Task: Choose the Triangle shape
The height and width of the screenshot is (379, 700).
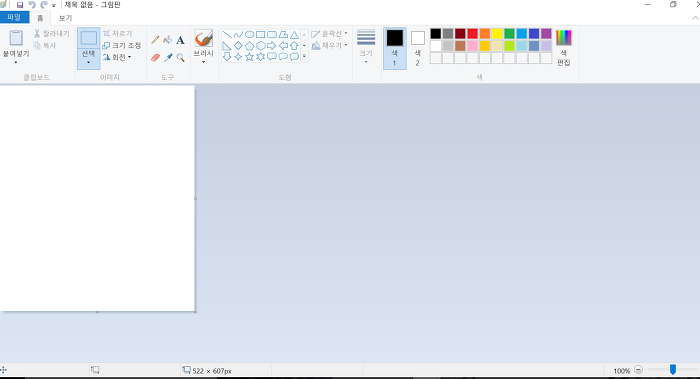Action: pos(294,34)
